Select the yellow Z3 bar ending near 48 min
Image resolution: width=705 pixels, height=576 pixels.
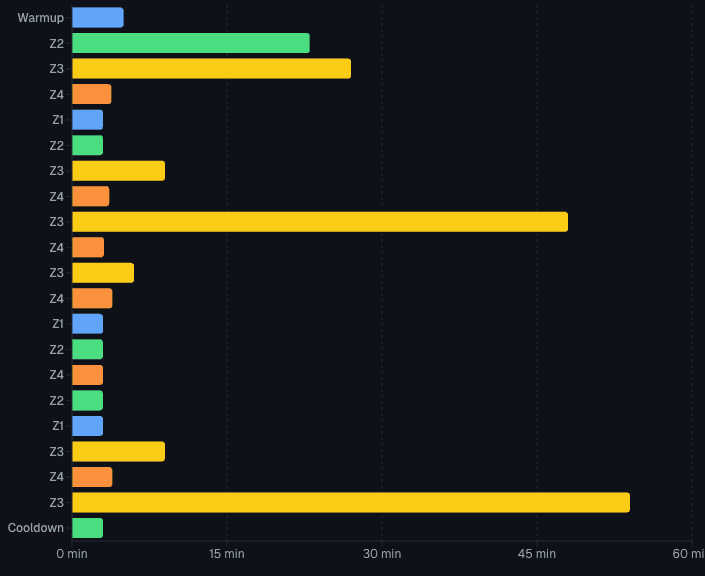pyautogui.click(x=320, y=222)
